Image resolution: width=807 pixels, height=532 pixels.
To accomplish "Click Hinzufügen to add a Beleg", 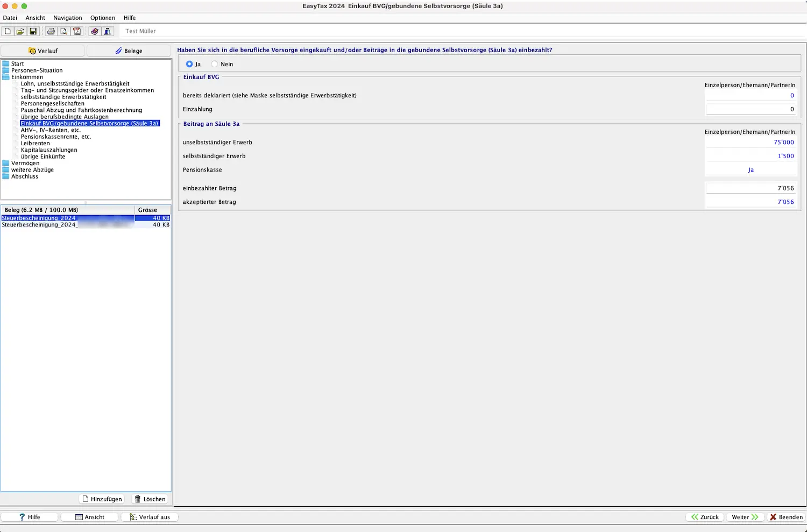I will coord(102,499).
